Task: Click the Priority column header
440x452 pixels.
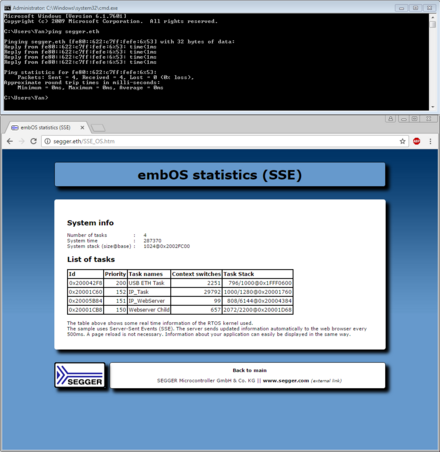Action: [115, 274]
